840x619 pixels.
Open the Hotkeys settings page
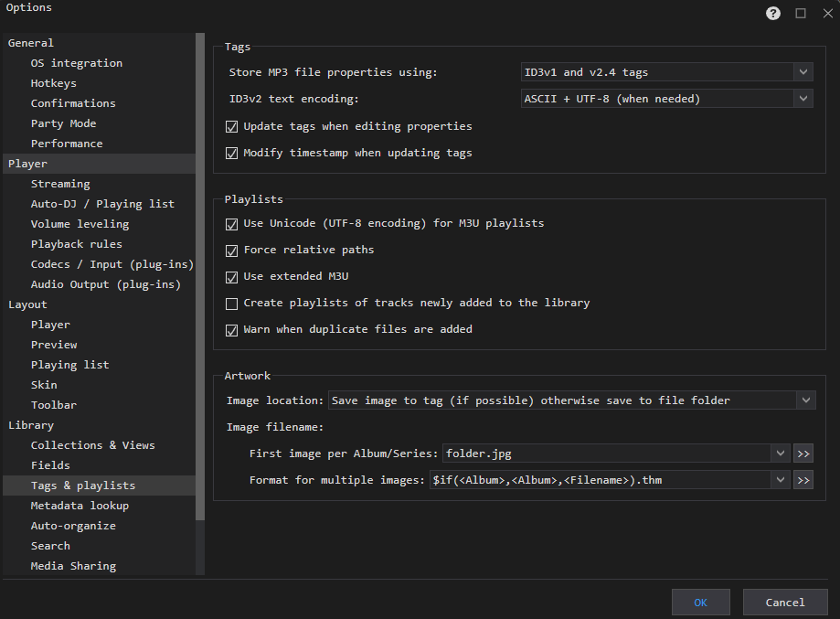click(53, 83)
